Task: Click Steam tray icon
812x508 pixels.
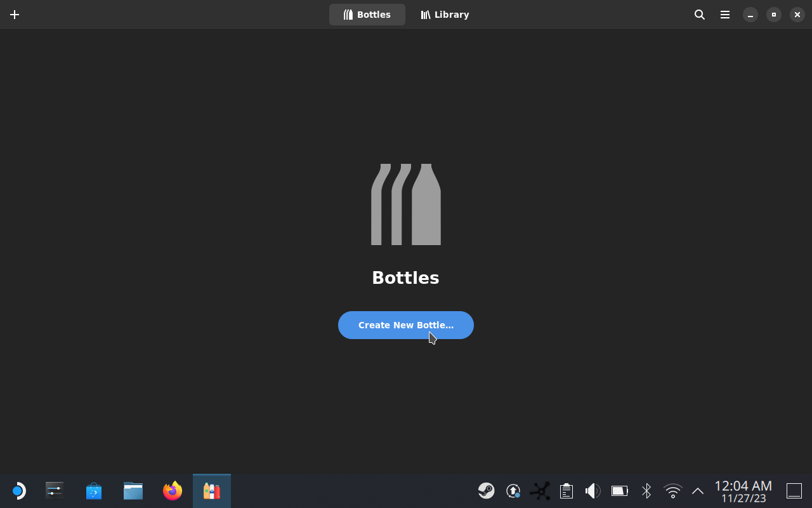Action: coord(487,491)
